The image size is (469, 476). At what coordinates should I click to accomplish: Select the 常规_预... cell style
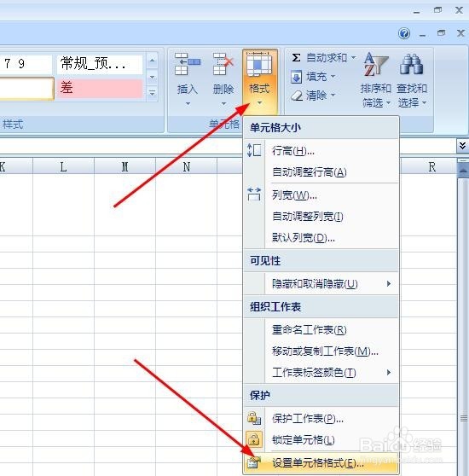(100, 64)
